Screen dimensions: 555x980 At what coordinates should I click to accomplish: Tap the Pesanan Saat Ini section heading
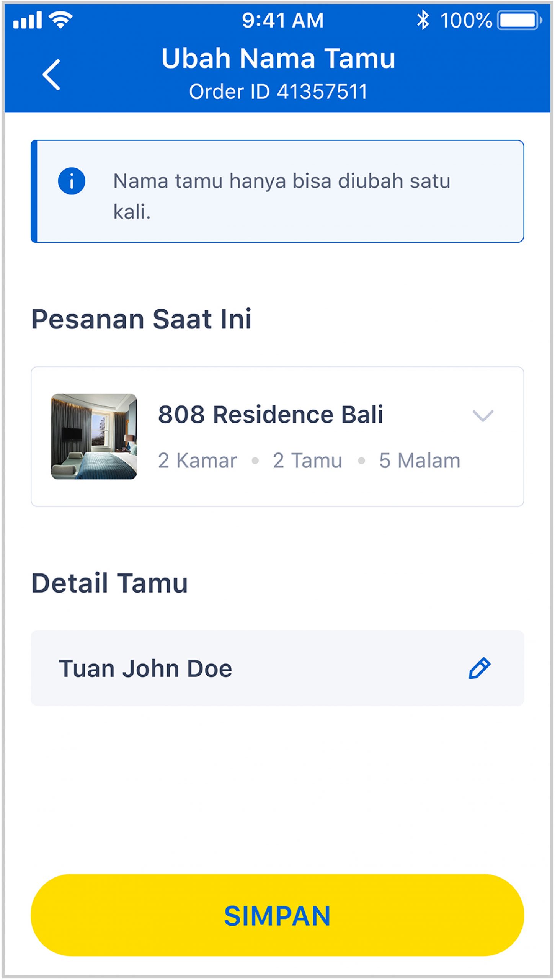point(141,319)
